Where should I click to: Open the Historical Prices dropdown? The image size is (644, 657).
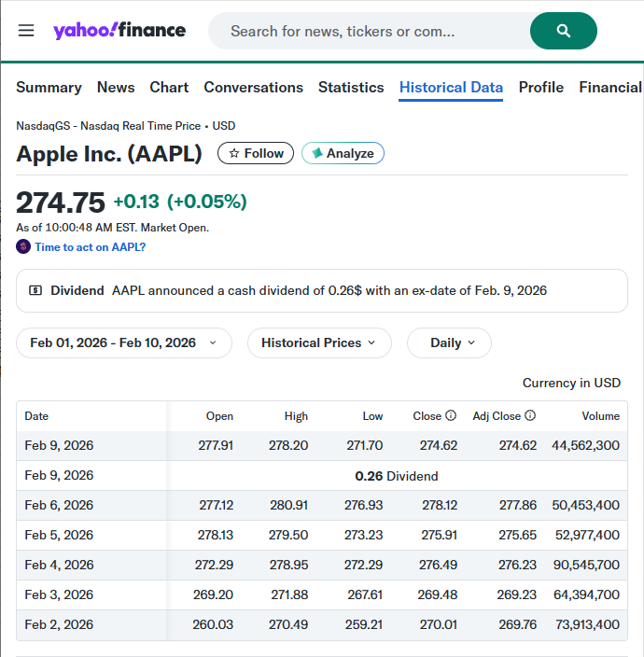(x=319, y=342)
